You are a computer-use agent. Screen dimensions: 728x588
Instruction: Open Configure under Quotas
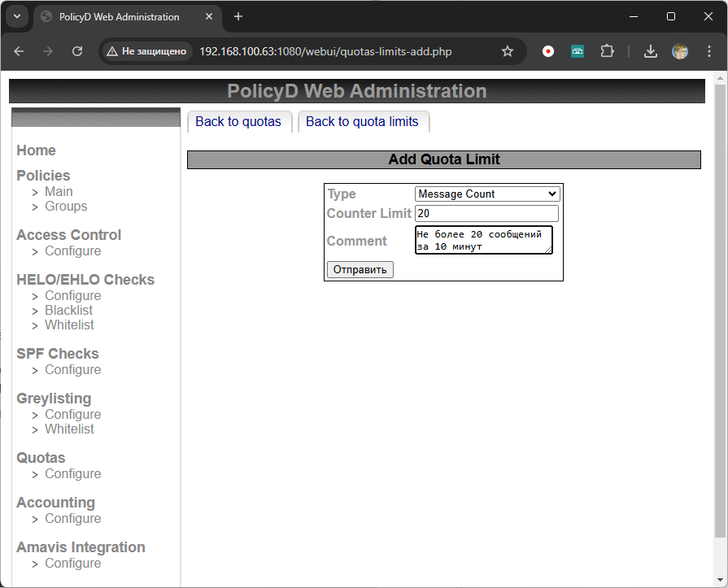[73, 474]
